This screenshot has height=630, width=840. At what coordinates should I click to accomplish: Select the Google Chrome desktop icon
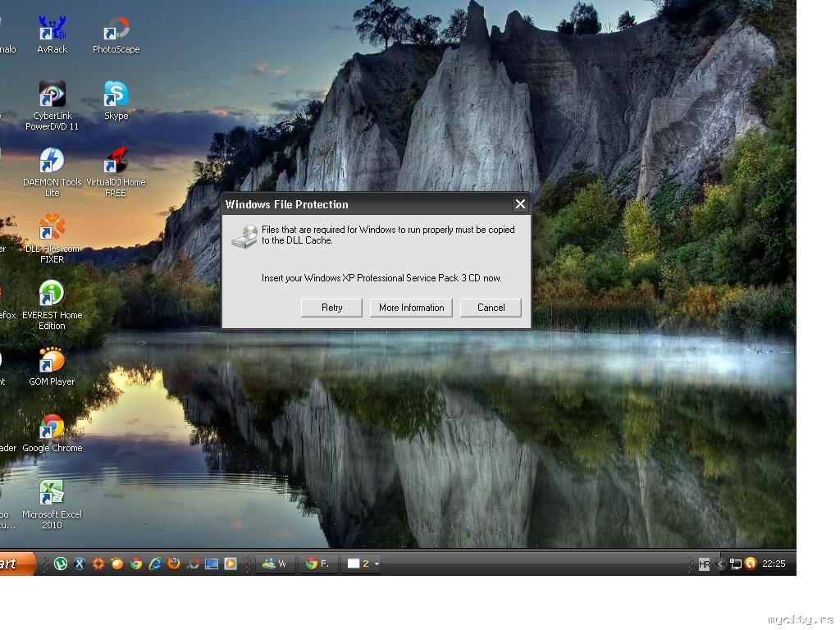[52, 433]
